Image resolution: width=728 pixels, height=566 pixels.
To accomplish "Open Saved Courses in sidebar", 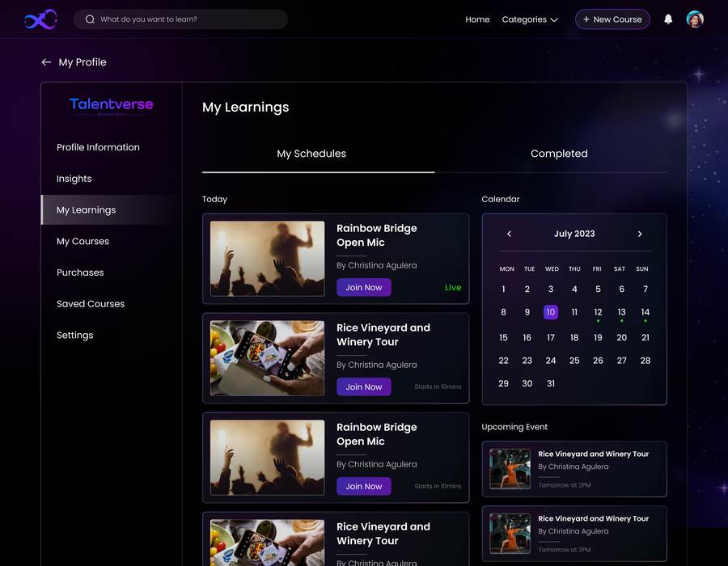I will click(x=91, y=304).
